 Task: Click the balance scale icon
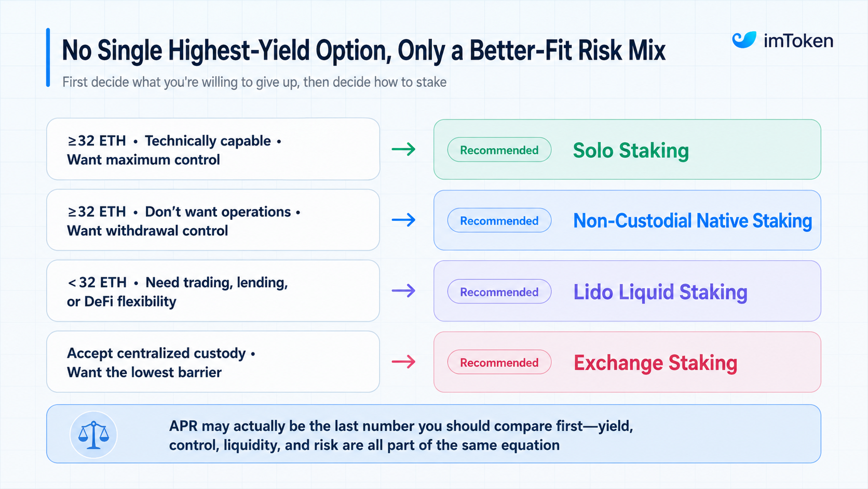[x=93, y=434]
